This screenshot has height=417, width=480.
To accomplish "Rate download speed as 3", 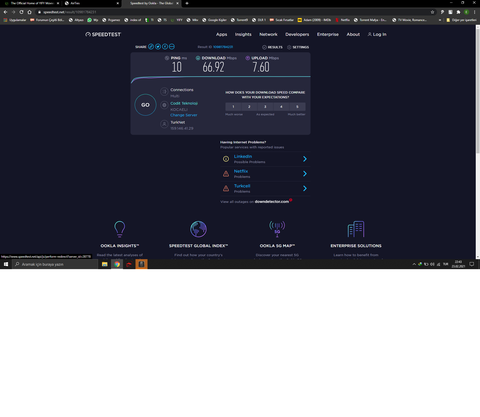I will 265,107.
